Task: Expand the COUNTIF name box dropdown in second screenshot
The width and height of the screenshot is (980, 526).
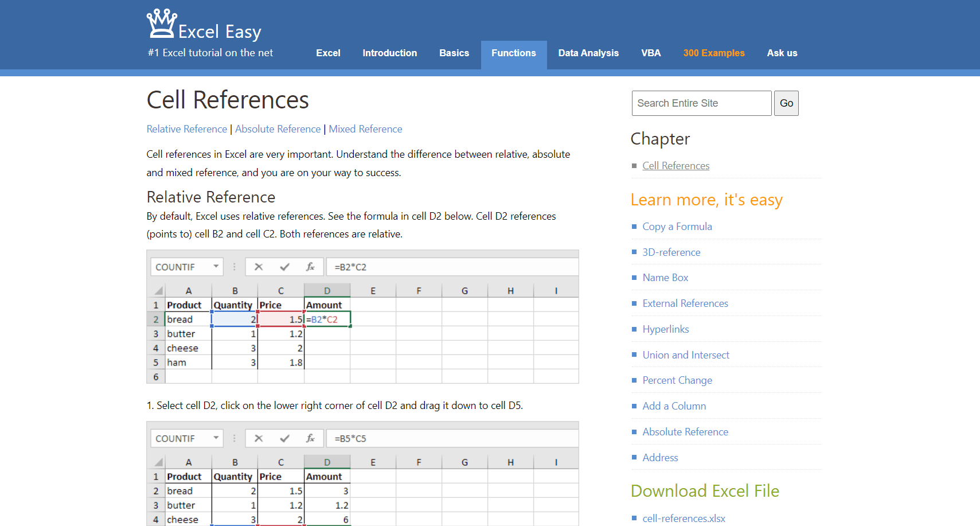Action: (216, 438)
